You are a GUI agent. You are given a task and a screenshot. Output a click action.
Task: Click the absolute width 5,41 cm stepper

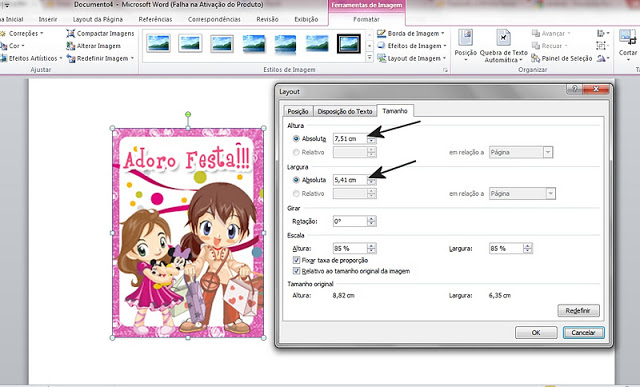[x=371, y=180]
